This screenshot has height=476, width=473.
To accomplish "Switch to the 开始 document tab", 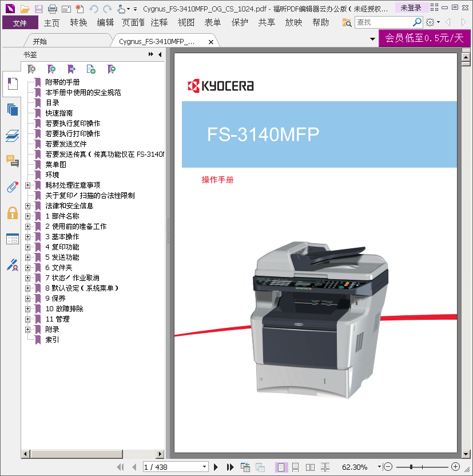I will pyautogui.click(x=67, y=41).
